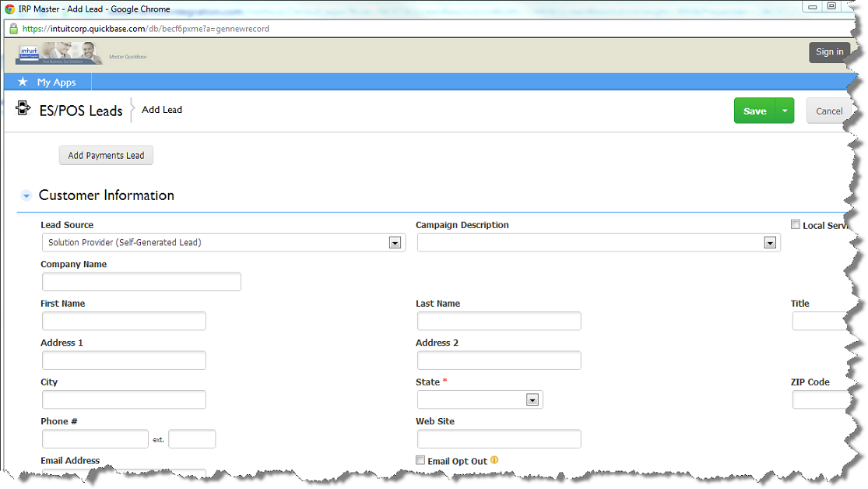The width and height of the screenshot is (868, 489).
Task: Toggle the Local Service checkbox
Action: [796, 224]
